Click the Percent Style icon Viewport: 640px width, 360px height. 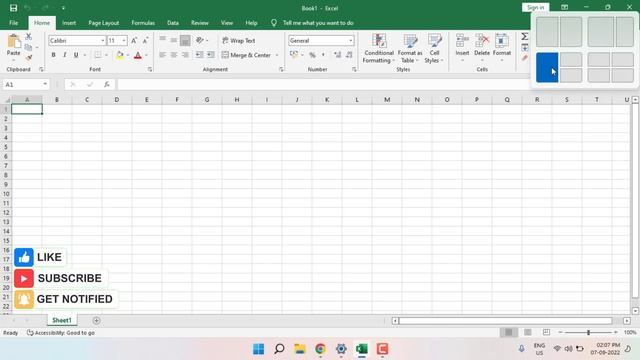click(x=312, y=55)
